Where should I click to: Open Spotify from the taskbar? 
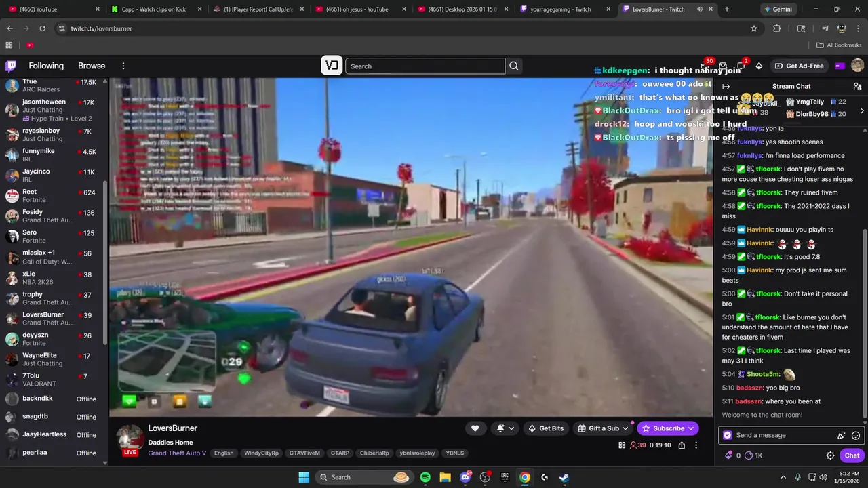tap(425, 477)
